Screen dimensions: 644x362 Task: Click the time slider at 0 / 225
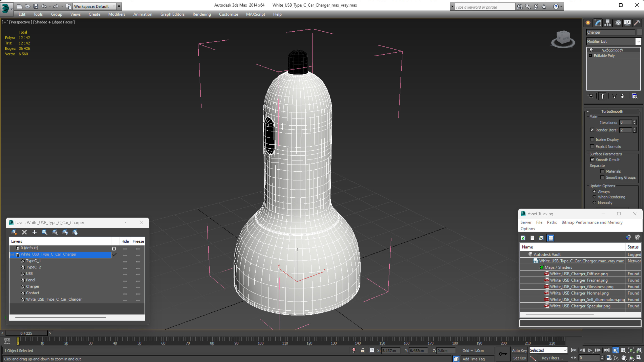click(x=26, y=333)
